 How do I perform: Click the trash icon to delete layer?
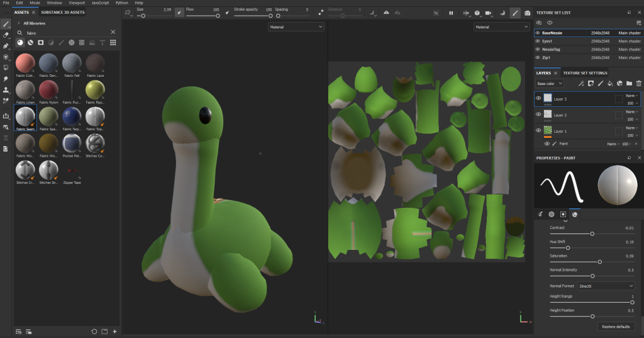pyautogui.click(x=639, y=83)
